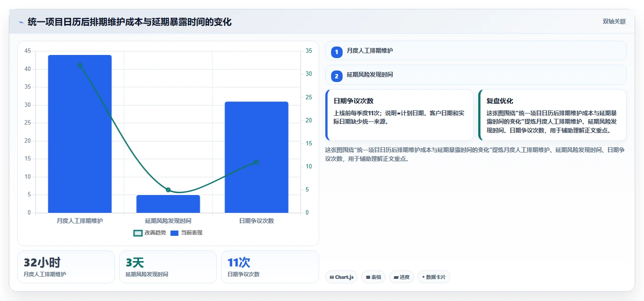Click the 数据卡片 chip
Screen dimensions: 644x301
pyautogui.click(x=434, y=277)
